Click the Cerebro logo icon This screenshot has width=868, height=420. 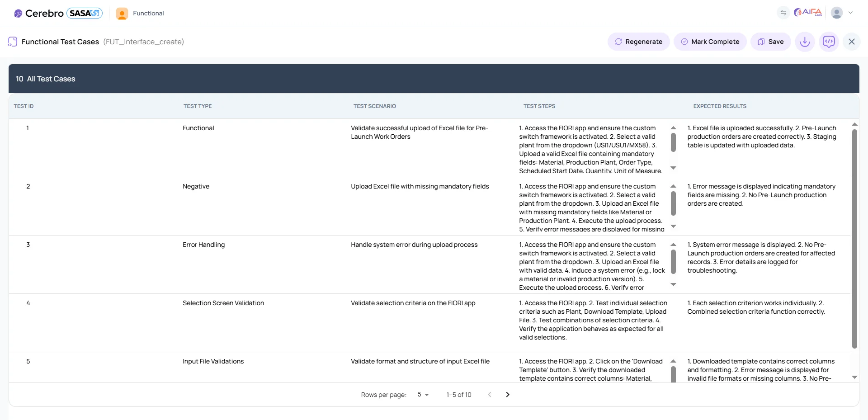click(x=18, y=13)
